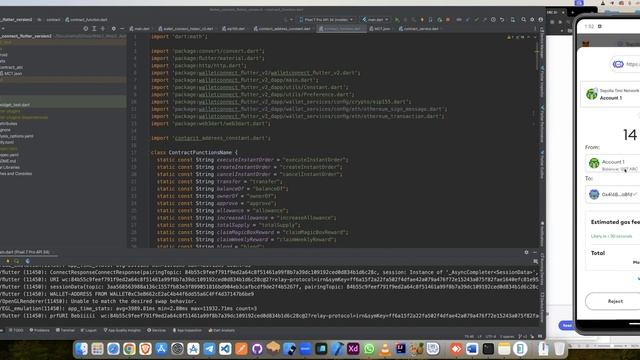Screen dimensions: 640x360
Task: Click the Run panel settings gear icon
Action: (x=526, y=252)
